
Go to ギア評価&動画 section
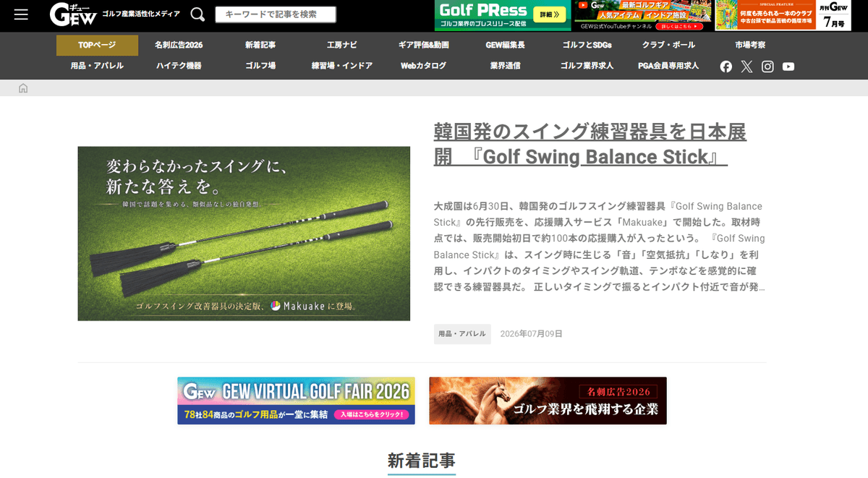[x=423, y=45]
